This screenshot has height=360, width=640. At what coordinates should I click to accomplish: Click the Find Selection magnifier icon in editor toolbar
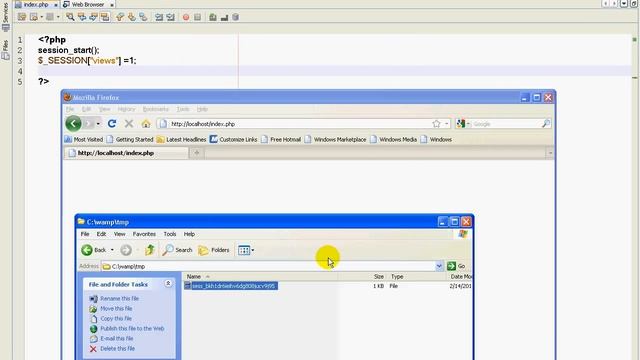(x=70, y=17)
